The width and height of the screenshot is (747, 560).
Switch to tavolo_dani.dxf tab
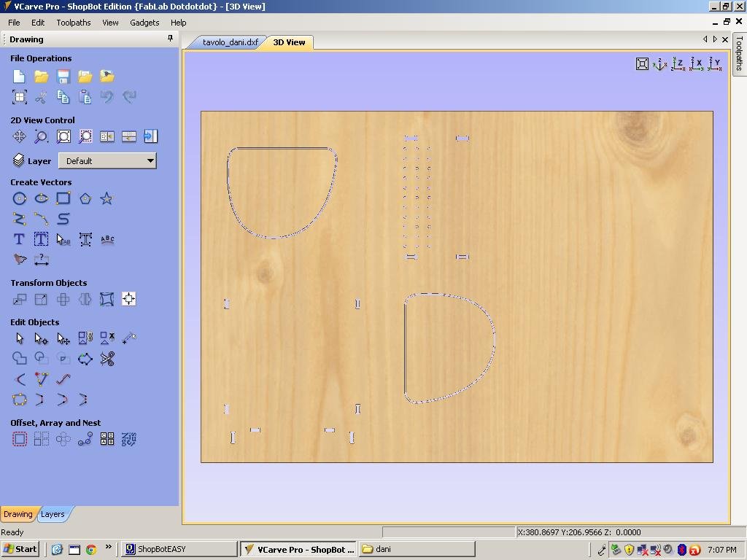pyautogui.click(x=230, y=42)
